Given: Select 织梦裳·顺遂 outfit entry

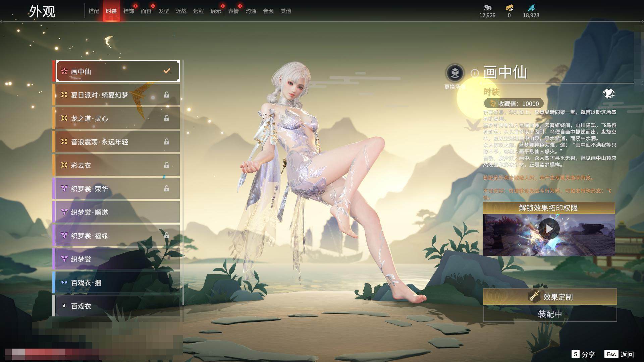Looking at the screenshot, I should (x=117, y=212).
